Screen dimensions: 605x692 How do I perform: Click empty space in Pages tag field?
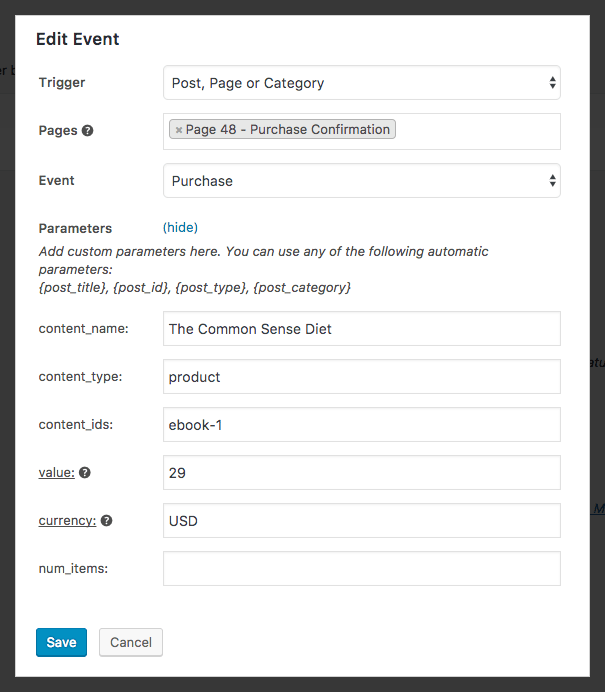(480, 131)
